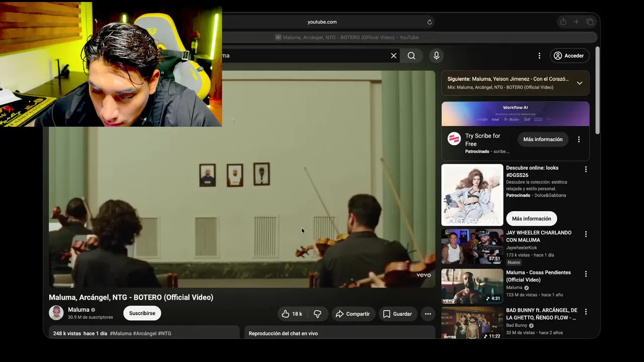The height and width of the screenshot is (362, 644).
Task: Clear the YouTube search text with X
Action: [x=393, y=56]
